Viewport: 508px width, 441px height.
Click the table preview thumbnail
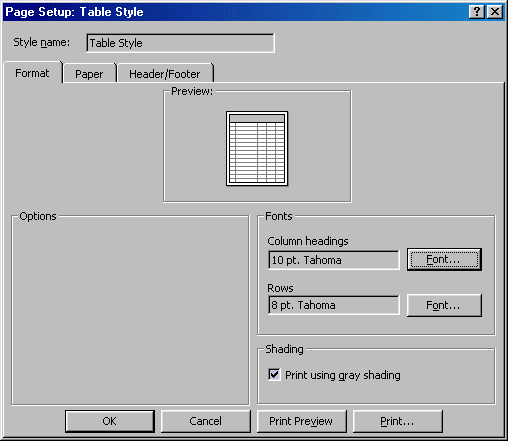(257, 148)
